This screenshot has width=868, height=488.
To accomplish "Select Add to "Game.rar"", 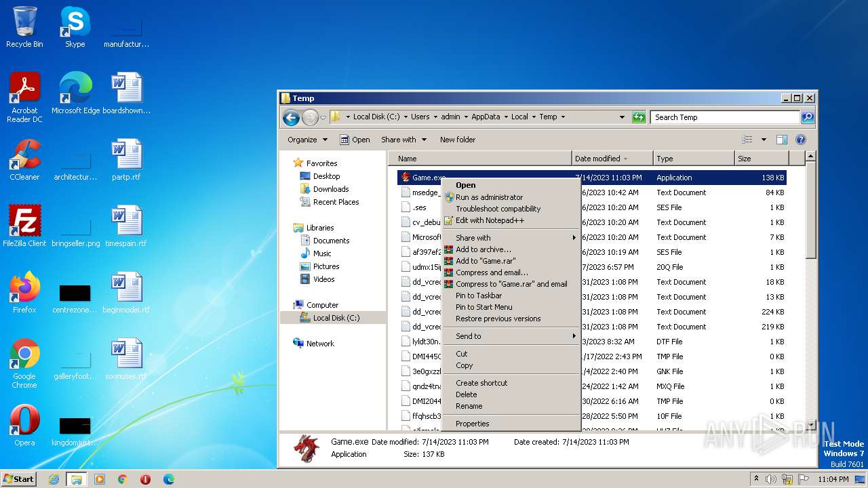I will (x=511, y=261).
